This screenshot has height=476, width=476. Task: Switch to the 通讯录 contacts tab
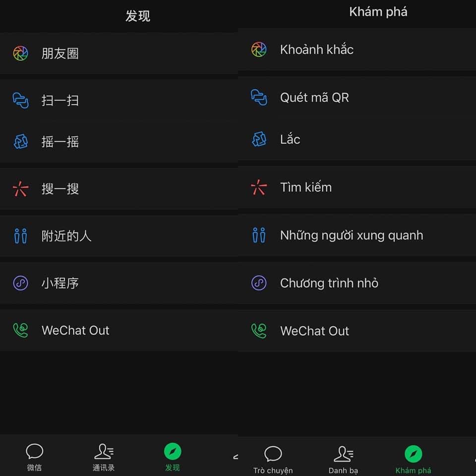point(104,457)
